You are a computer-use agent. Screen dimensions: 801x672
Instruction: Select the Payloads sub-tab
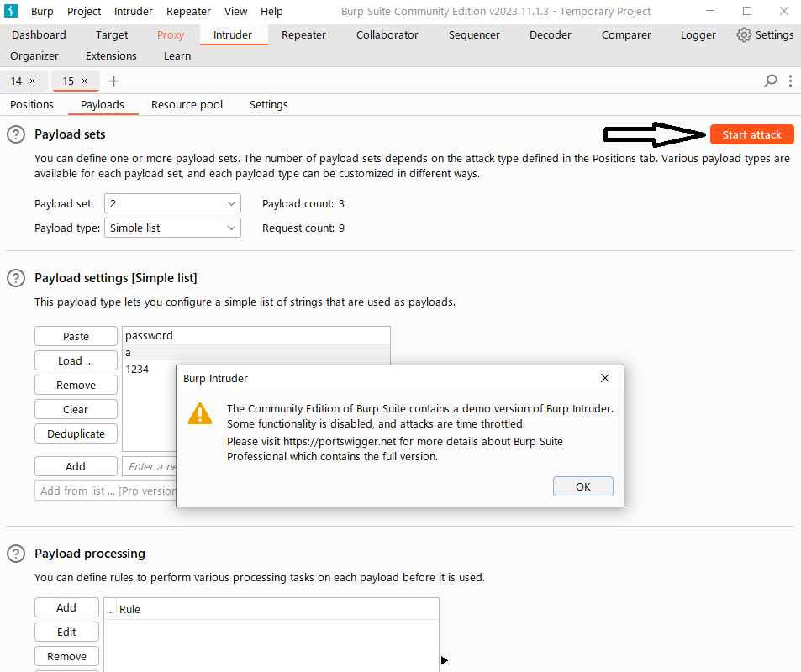(103, 105)
